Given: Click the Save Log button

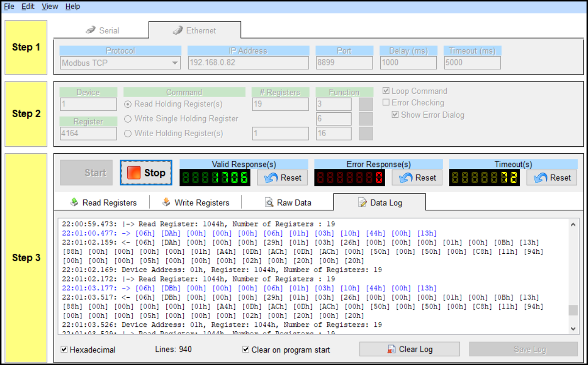Looking at the screenshot, I should point(524,349).
